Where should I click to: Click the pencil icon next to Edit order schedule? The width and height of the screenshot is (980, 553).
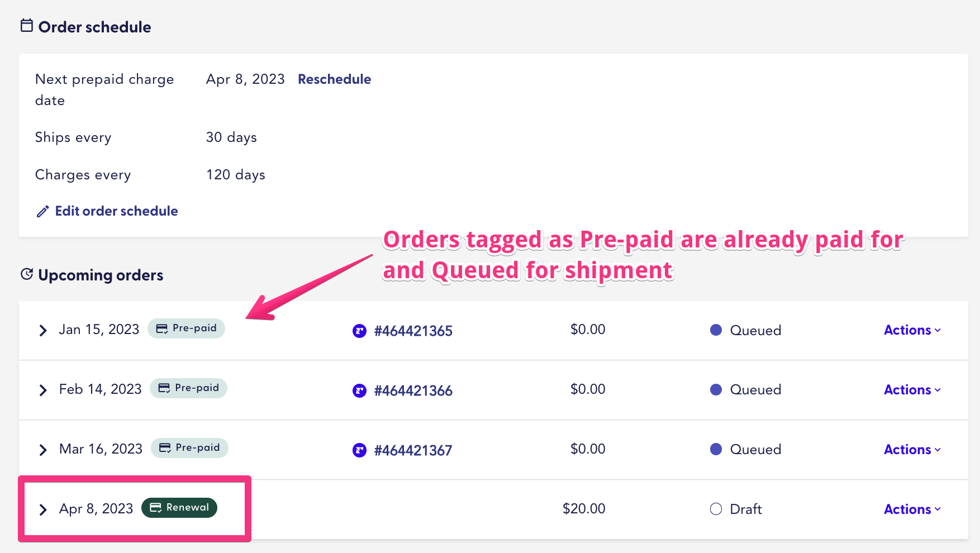[x=43, y=211]
